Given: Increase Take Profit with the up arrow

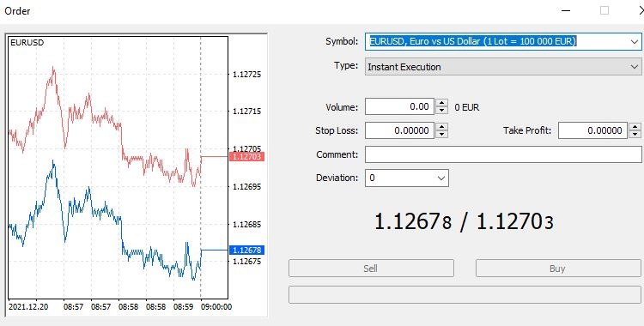Looking at the screenshot, I should 635,127.
